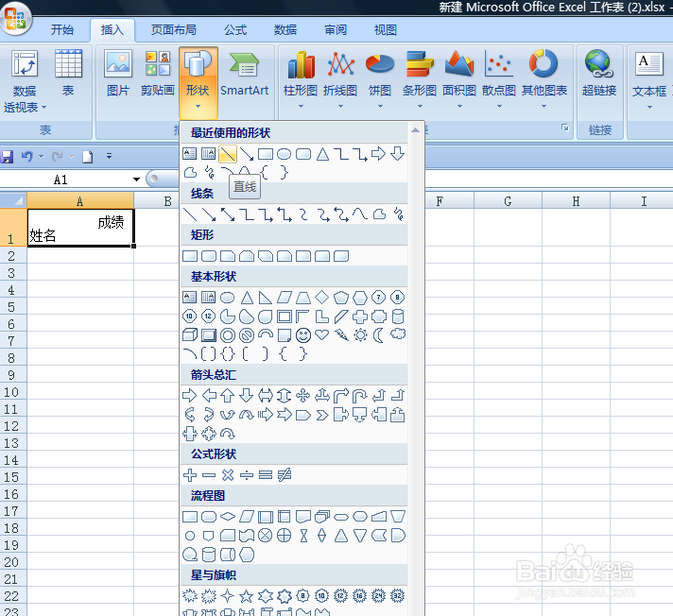673x616 pixels.
Task: Insert a picture via 图片 icon
Action: click(x=118, y=74)
